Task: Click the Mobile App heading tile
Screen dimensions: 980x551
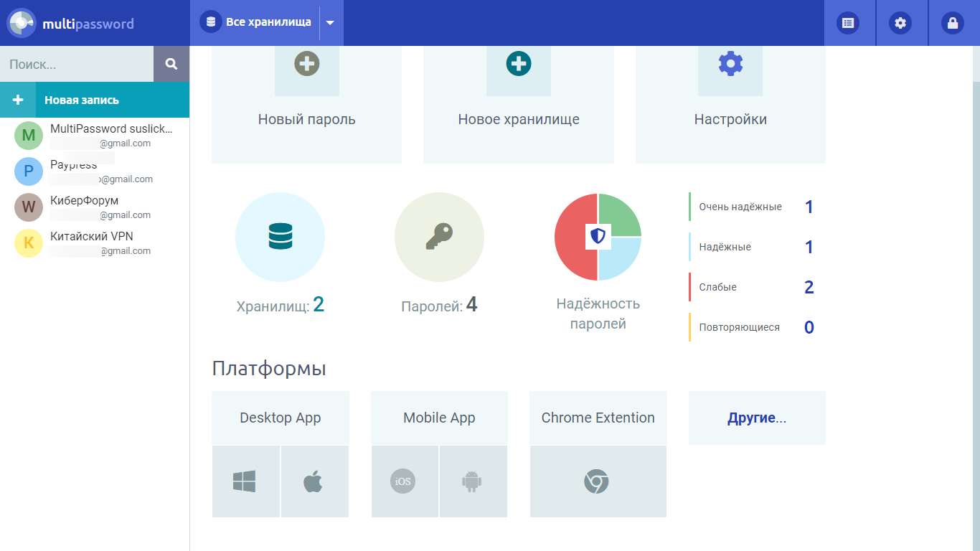Action: tap(439, 418)
